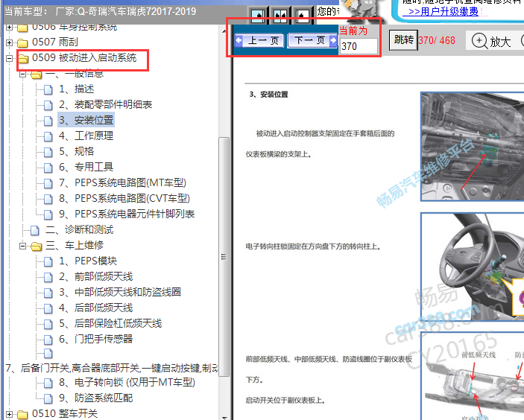Click folder icon of 三、车上维修
Image resolution: width=524 pixels, height=420 pixels.
36,246
